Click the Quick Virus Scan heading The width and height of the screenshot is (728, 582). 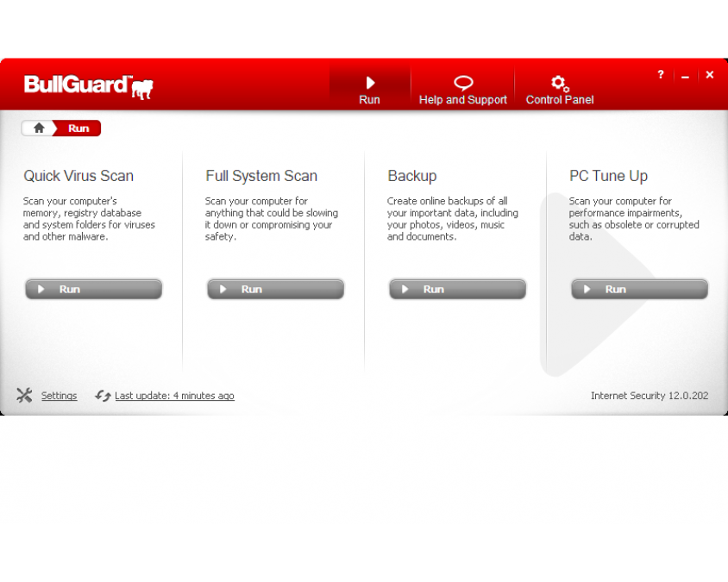click(78, 176)
